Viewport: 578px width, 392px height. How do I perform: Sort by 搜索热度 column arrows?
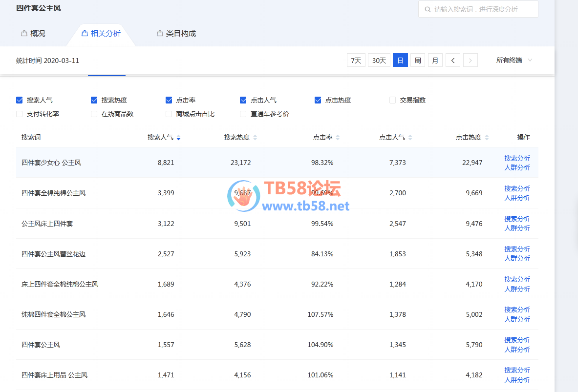(255, 138)
